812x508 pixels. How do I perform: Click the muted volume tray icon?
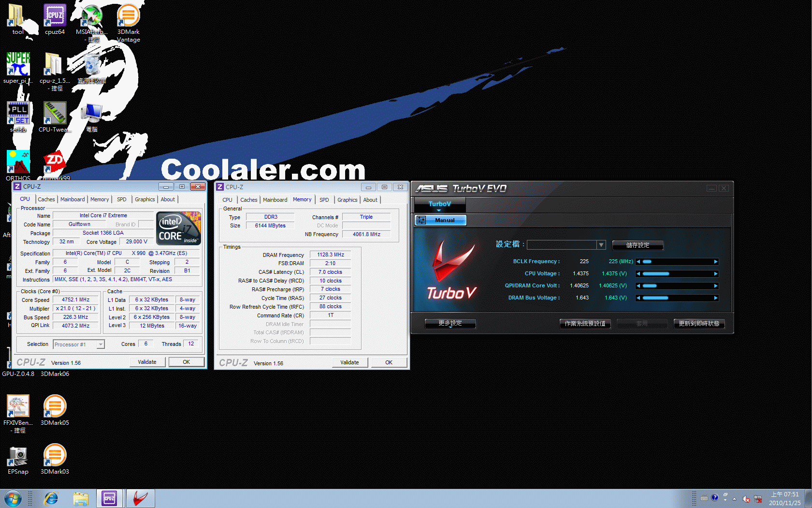point(746,499)
